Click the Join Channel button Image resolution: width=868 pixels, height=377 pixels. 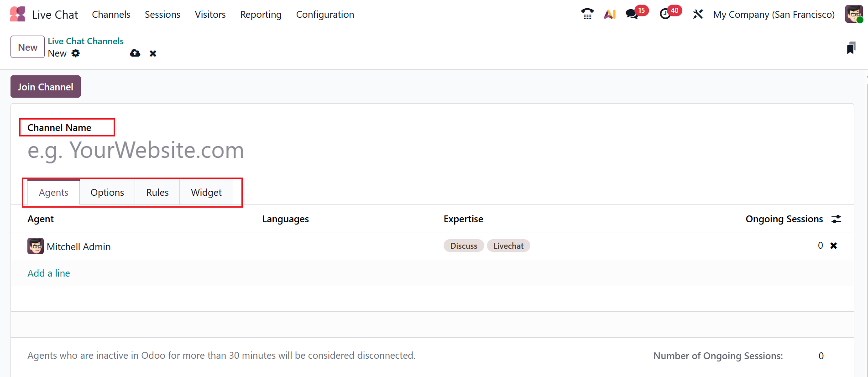coord(46,87)
